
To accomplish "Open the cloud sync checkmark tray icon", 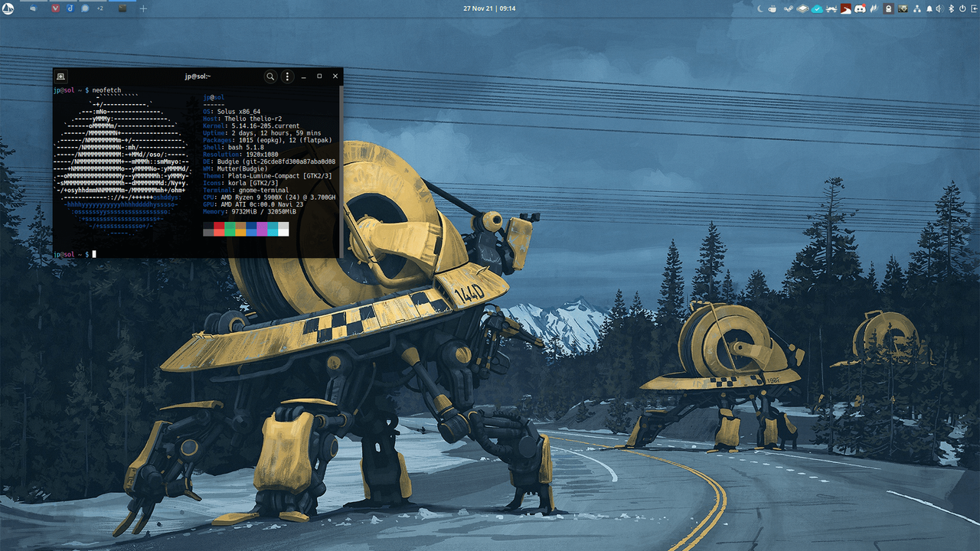I will pos(817,8).
